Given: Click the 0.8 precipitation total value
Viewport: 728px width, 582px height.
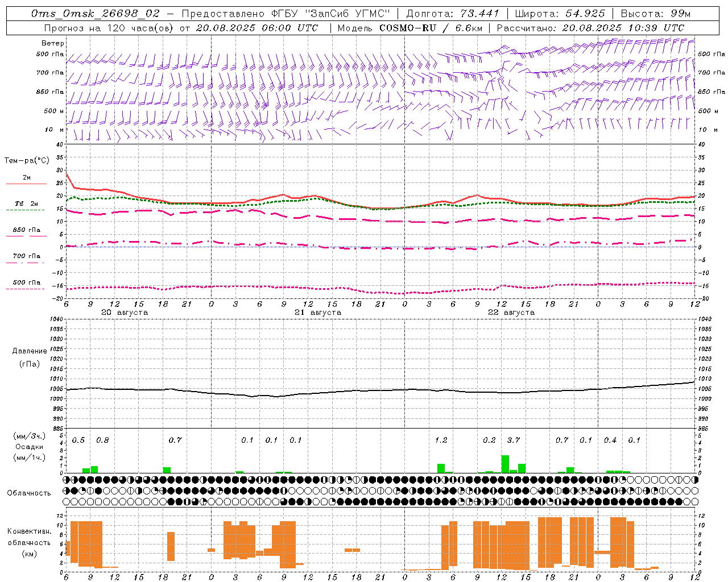Looking at the screenshot, I should tap(102, 440).
